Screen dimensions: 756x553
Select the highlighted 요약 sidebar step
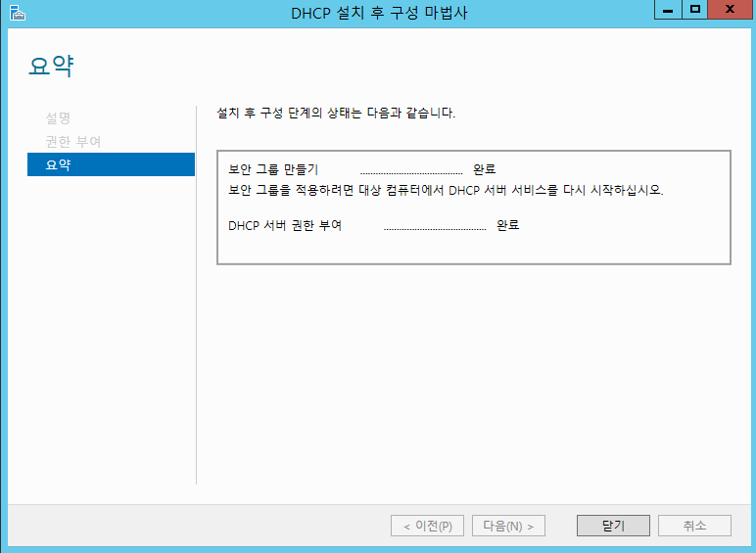point(58,165)
